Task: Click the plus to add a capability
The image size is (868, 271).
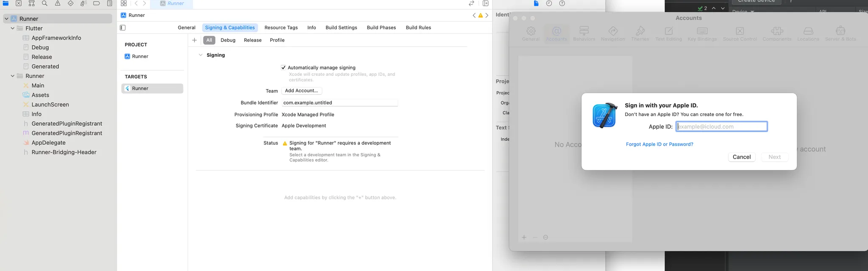Action: 195,40
